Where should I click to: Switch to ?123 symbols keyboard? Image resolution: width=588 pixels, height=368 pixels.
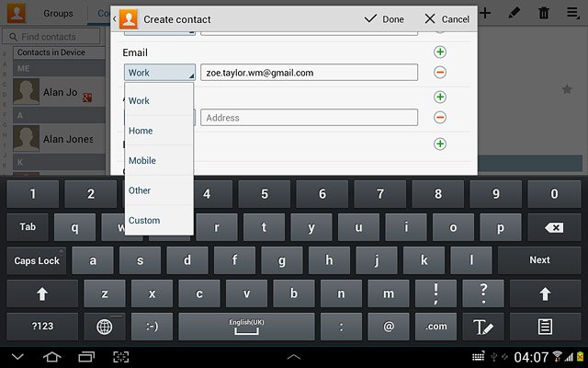[42, 327]
